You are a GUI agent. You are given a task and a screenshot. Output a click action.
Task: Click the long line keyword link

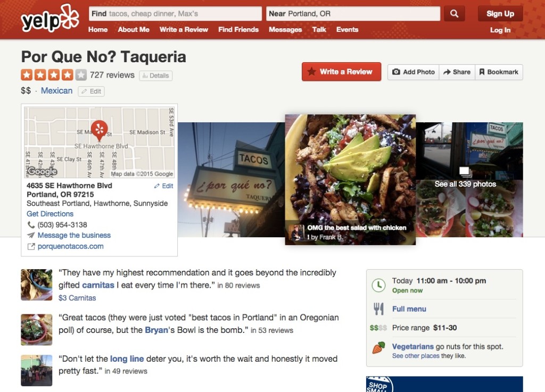pyautogui.click(x=127, y=358)
